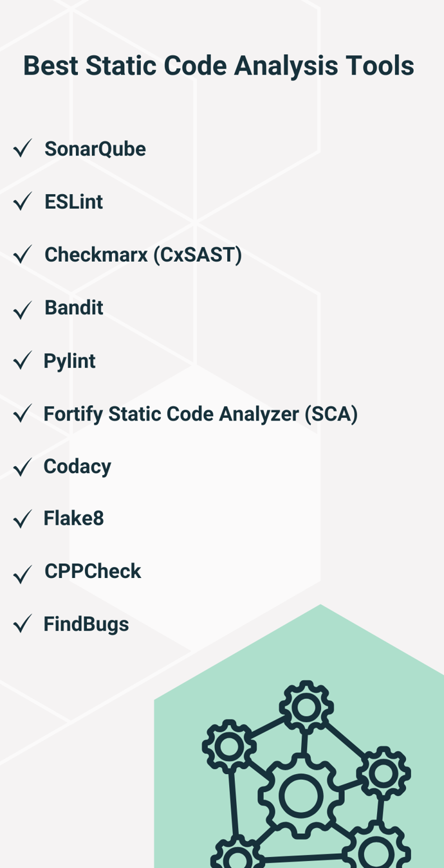Click the SonarQube list item text
444x868 pixels.
95,149
